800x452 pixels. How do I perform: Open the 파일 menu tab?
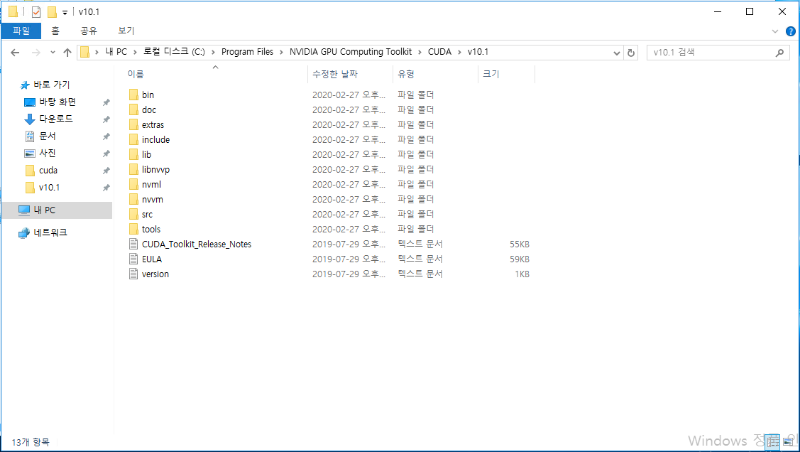click(x=20, y=31)
